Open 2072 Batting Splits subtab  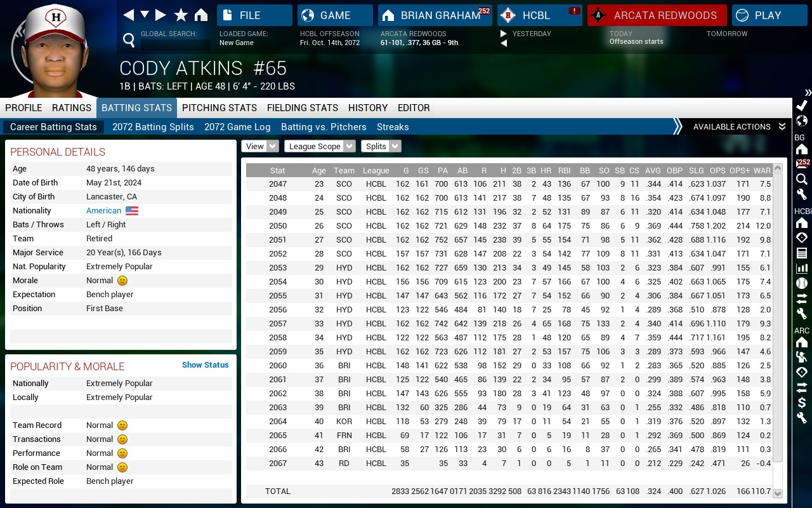tap(153, 127)
